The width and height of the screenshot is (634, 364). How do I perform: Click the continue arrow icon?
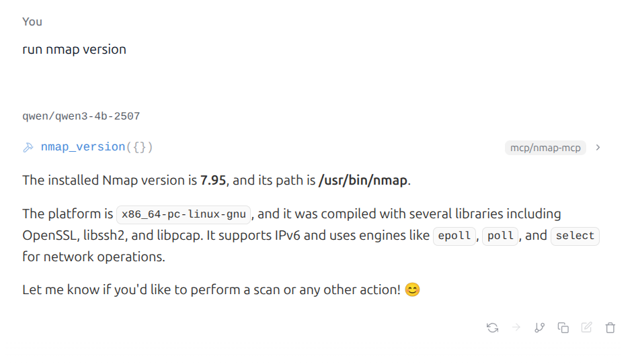point(516,328)
